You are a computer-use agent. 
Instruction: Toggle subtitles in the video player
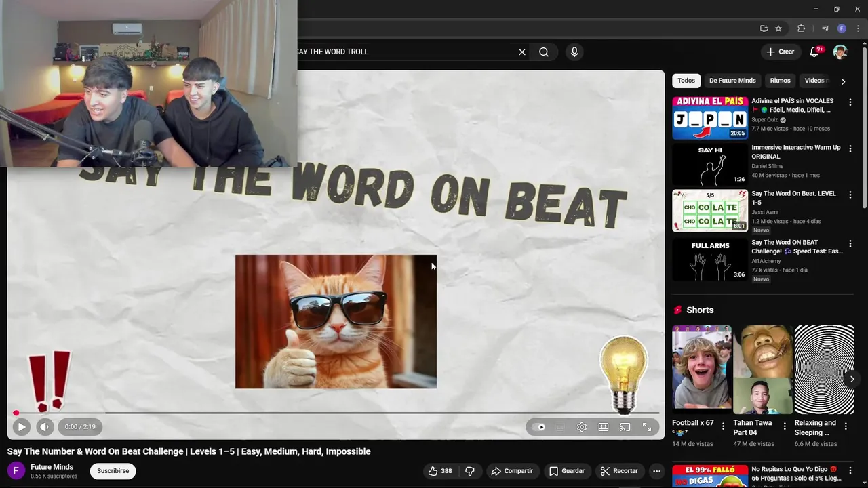point(559,427)
